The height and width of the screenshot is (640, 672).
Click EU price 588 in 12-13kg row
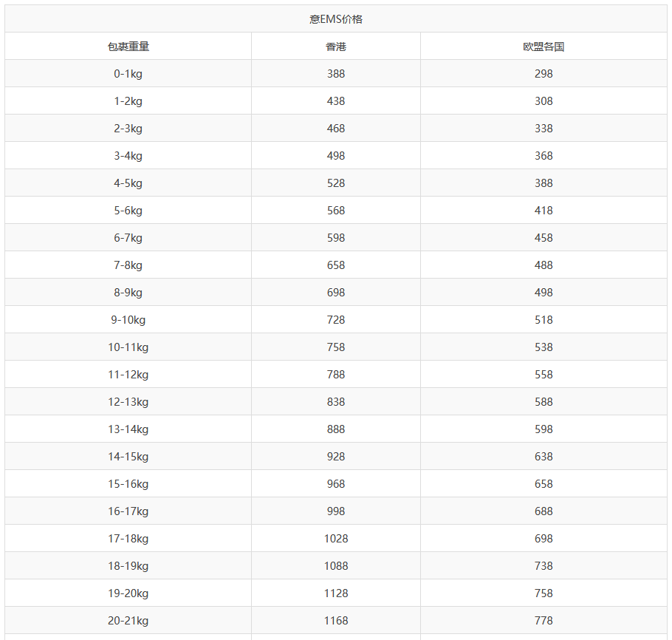(544, 402)
